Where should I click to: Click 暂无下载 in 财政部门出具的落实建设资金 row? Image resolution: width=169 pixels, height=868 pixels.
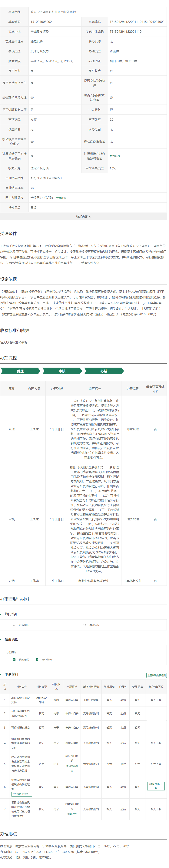pos(156,743)
